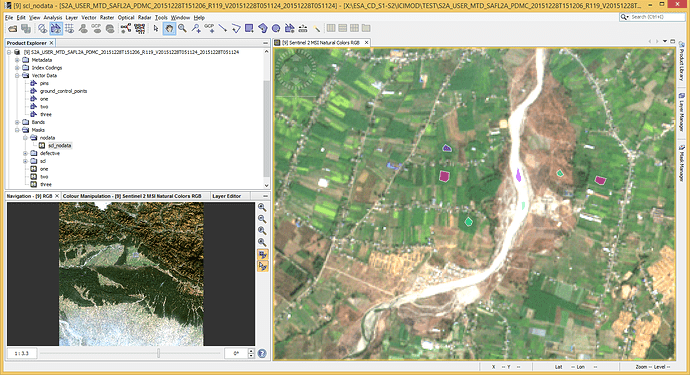This screenshot has height=375, width=690.
Task: Toggle synchronise cursor position button
Action: coord(263,266)
